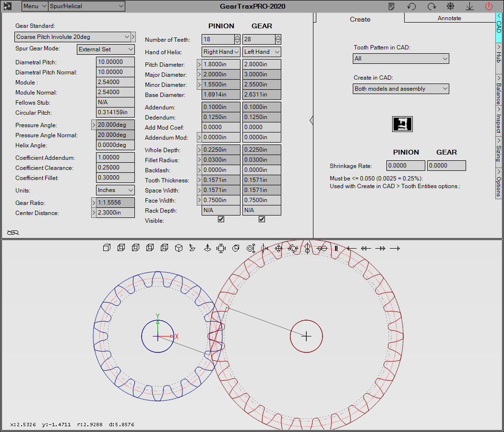Open the Sizing side tab

click(x=499, y=151)
